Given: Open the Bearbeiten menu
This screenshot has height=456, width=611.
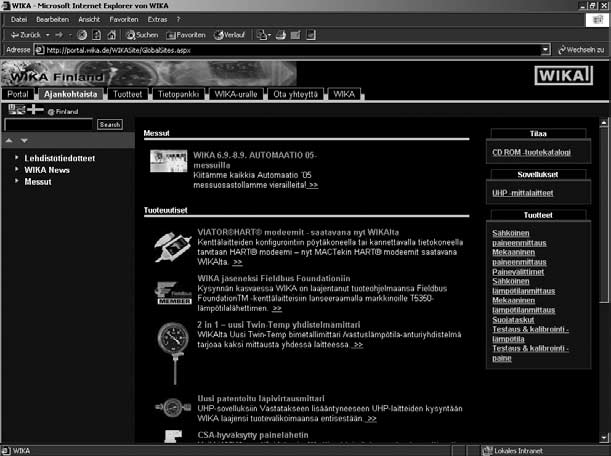Looking at the screenshot, I should pyautogui.click(x=52, y=19).
